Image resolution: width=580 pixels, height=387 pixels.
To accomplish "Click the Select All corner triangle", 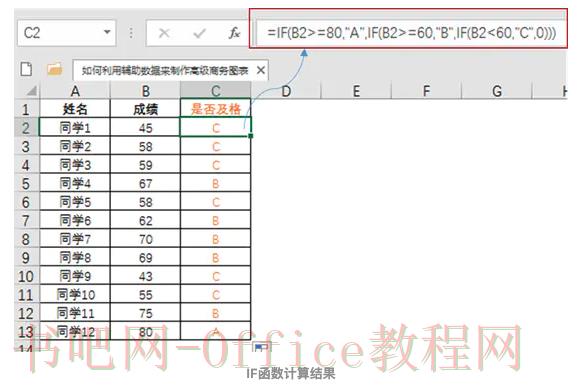I will [32, 91].
